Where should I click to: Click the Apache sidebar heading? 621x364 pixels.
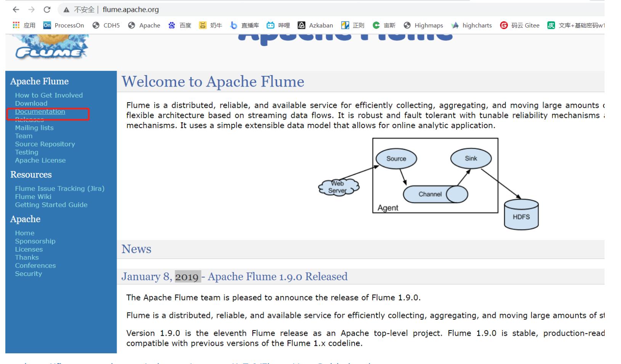(25, 219)
